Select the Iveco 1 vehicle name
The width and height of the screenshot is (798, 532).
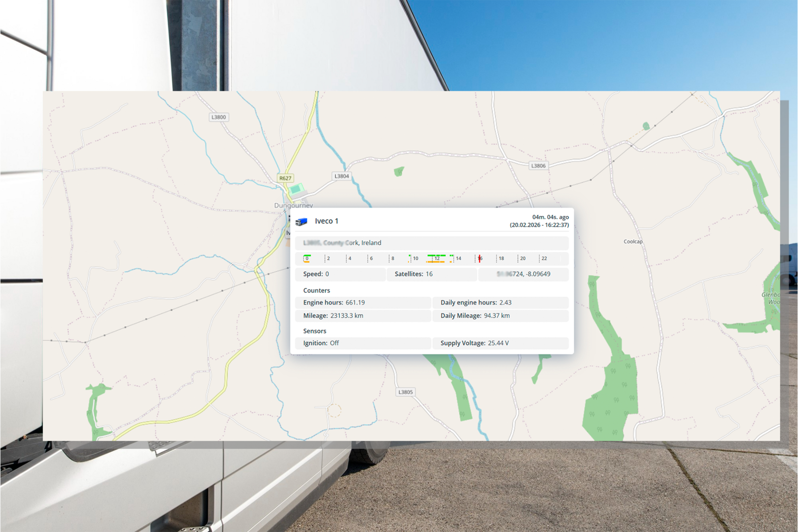(327, 221)
